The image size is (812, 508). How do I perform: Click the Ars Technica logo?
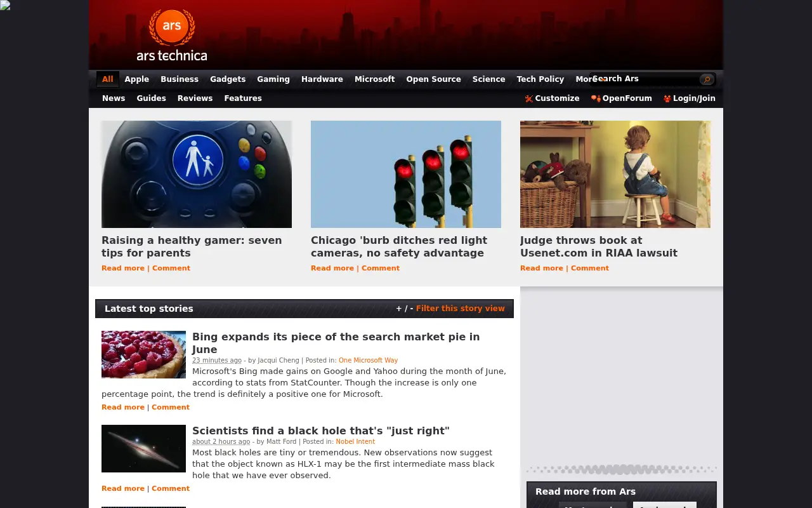click(x=172, y=36)
